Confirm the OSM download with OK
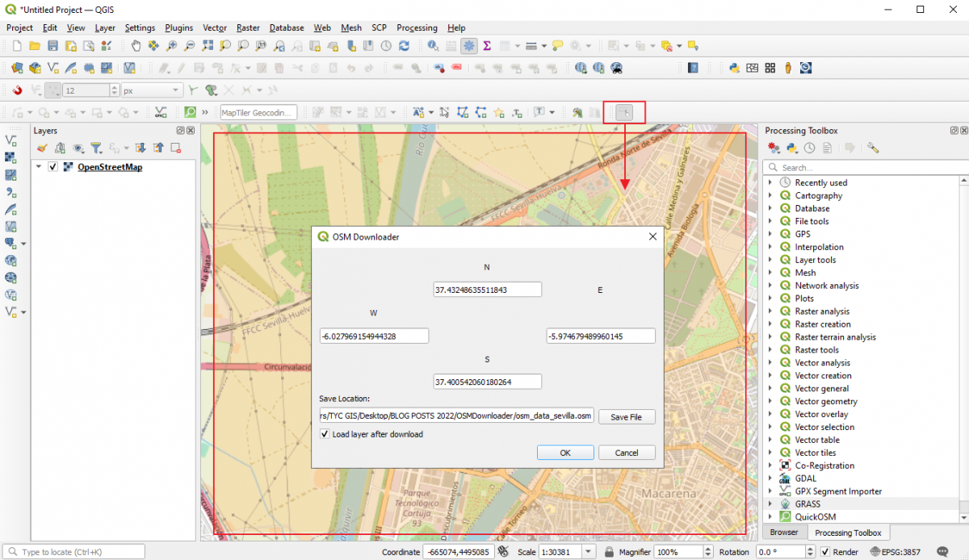 point(565,452)
